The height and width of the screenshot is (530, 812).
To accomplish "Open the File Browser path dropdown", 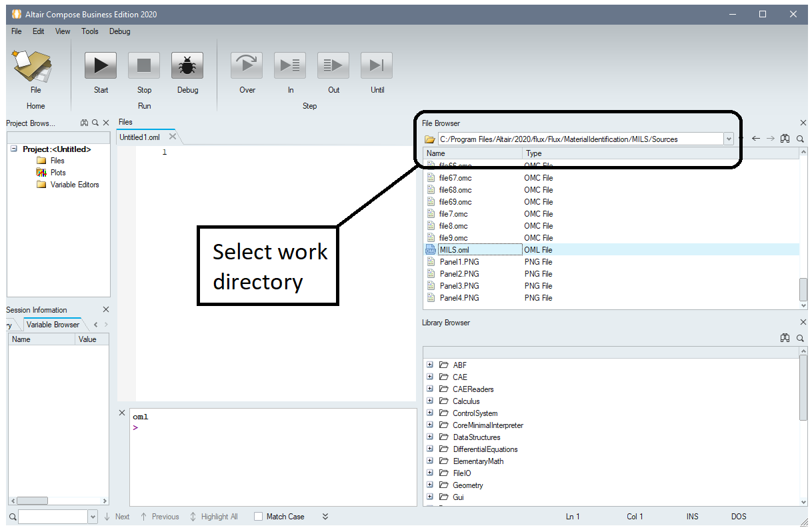I will [728, 139].
